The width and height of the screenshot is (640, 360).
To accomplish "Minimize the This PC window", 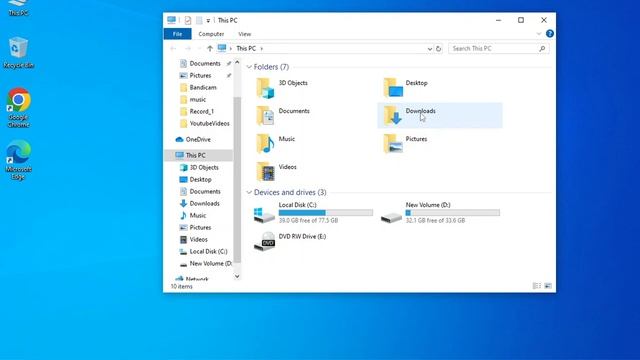I will click(x=498, y=20).
